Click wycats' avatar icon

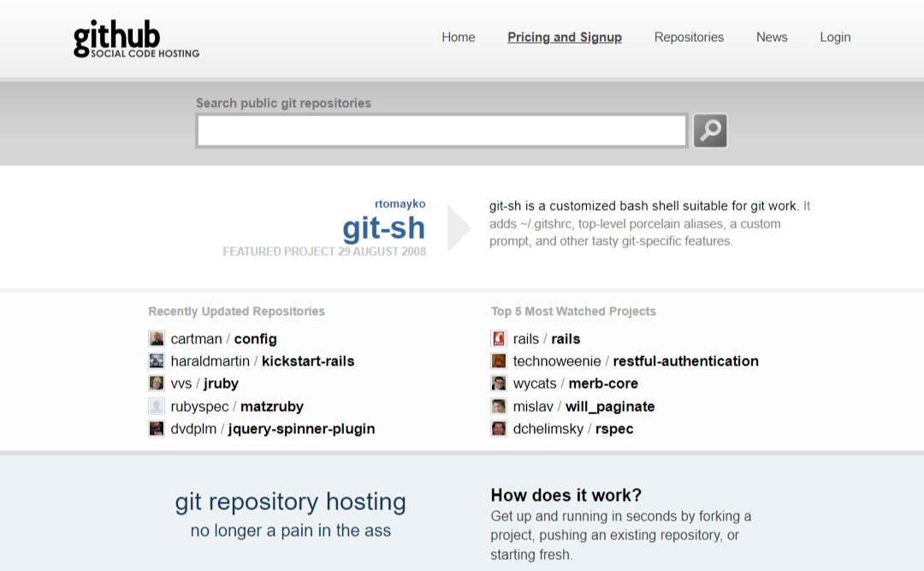tap(499, 384)
